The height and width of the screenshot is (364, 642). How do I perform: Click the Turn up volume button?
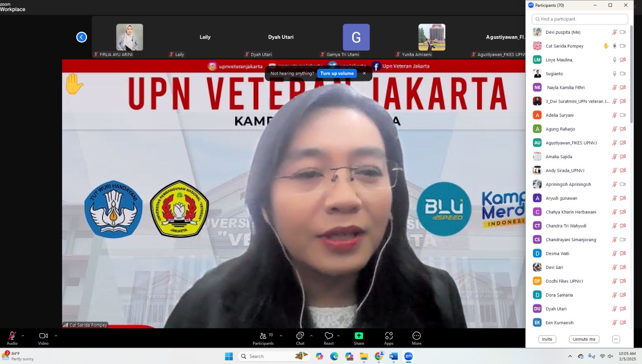pos(337,73)
